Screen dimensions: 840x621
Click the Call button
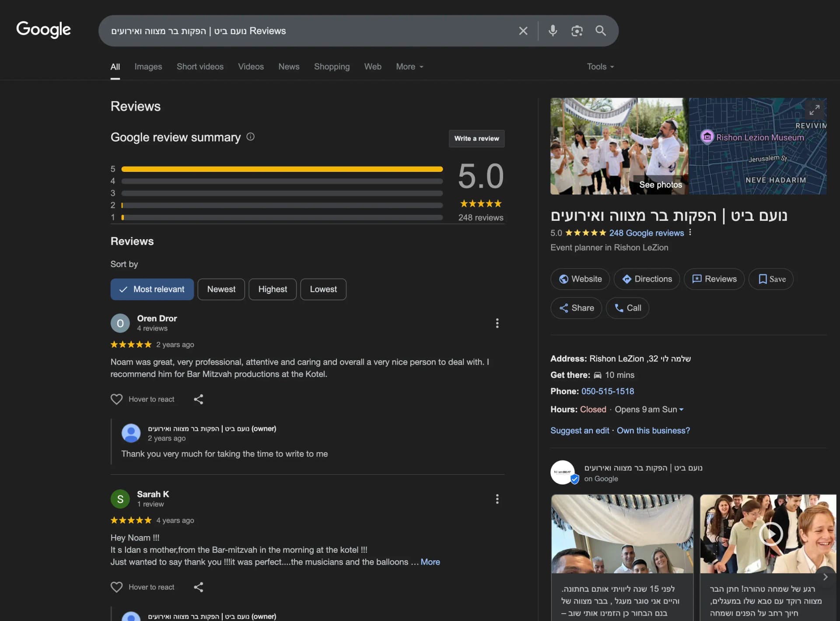627,308
